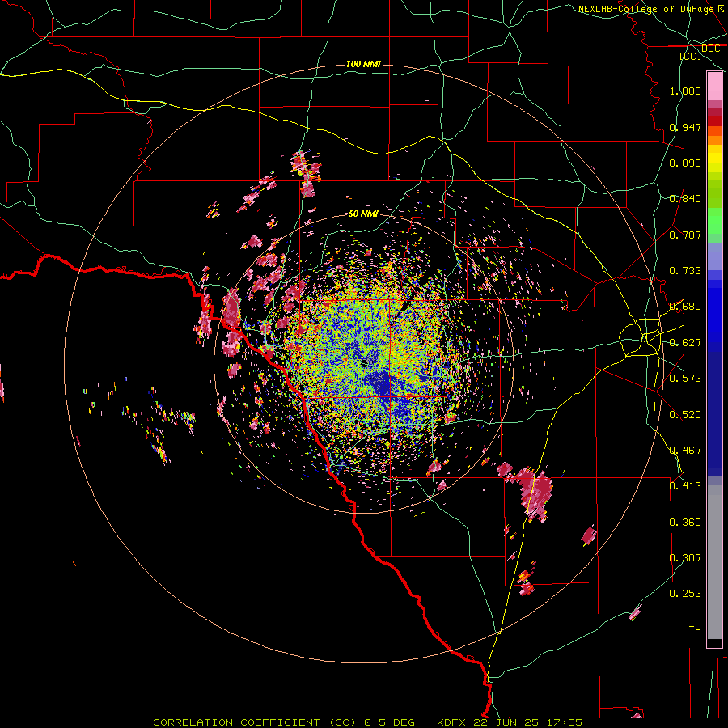The image size is (728, 728).
Task: Click the 0.947 color scale value
Action: [685, 127]
